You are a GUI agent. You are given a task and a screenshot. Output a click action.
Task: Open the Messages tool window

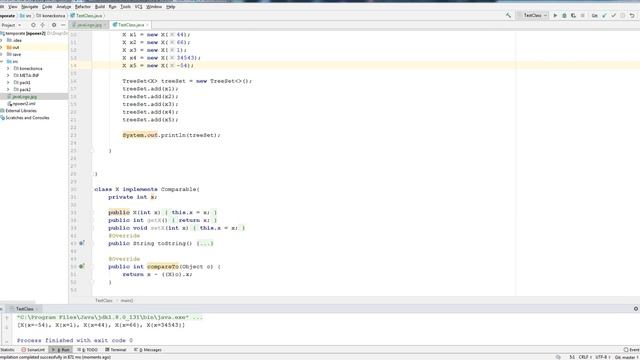click(148, 350)
